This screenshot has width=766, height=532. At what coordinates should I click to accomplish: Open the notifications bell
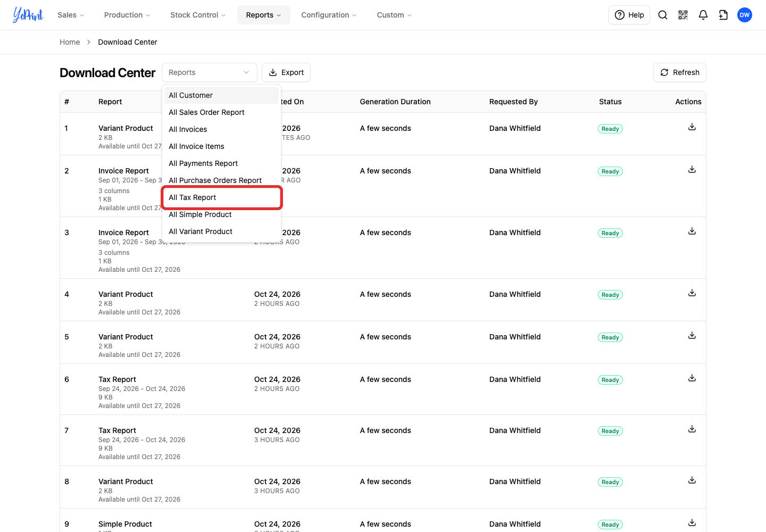tap(703, 15)
